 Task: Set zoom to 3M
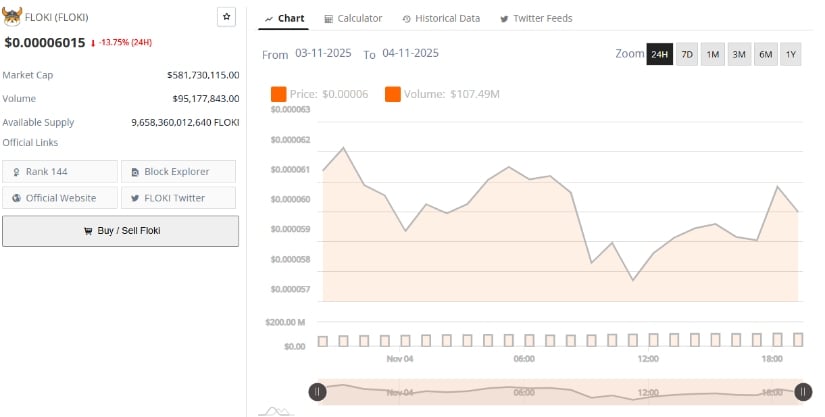(x=739, y=54)
